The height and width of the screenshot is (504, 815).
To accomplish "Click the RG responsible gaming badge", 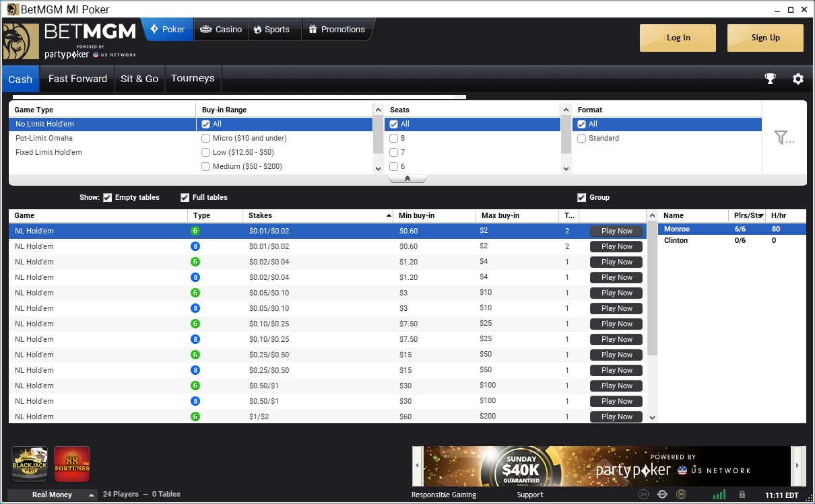I will click(x=682, y=495).
